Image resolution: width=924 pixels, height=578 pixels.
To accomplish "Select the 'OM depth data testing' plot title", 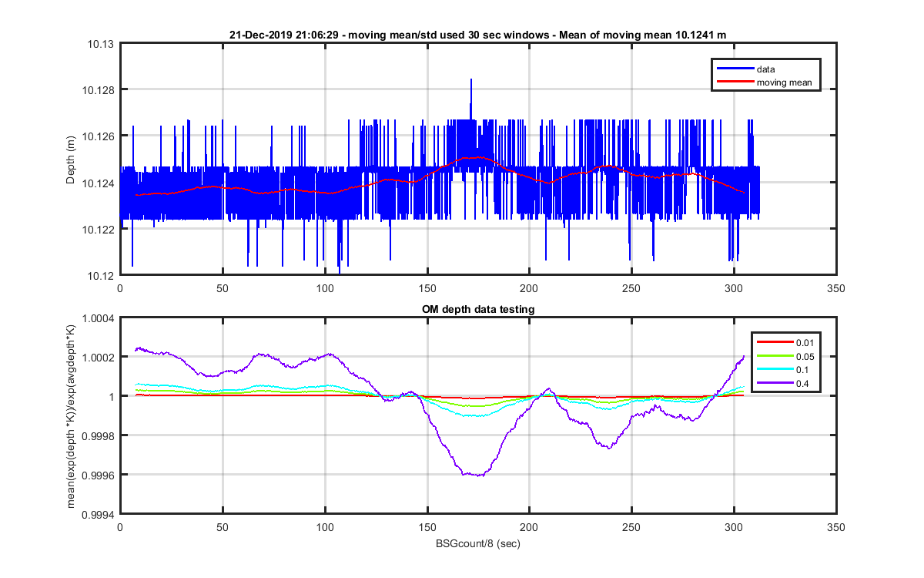I will 477,309.
